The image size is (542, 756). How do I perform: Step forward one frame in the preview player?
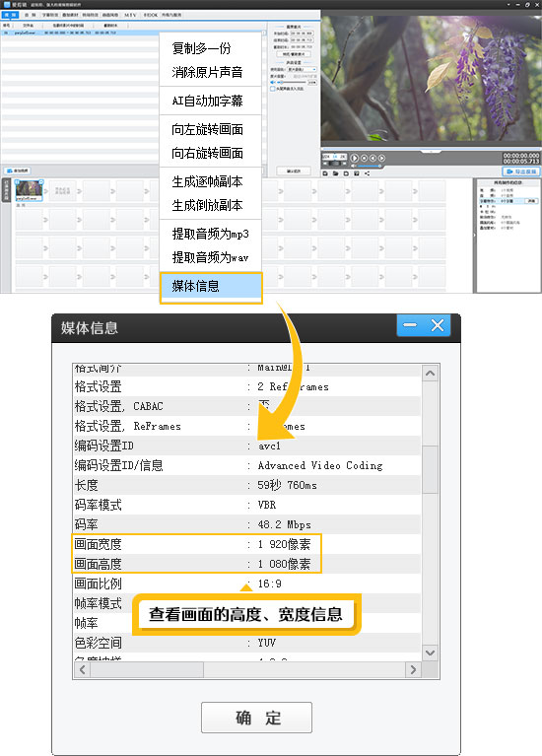click(381, 158)
